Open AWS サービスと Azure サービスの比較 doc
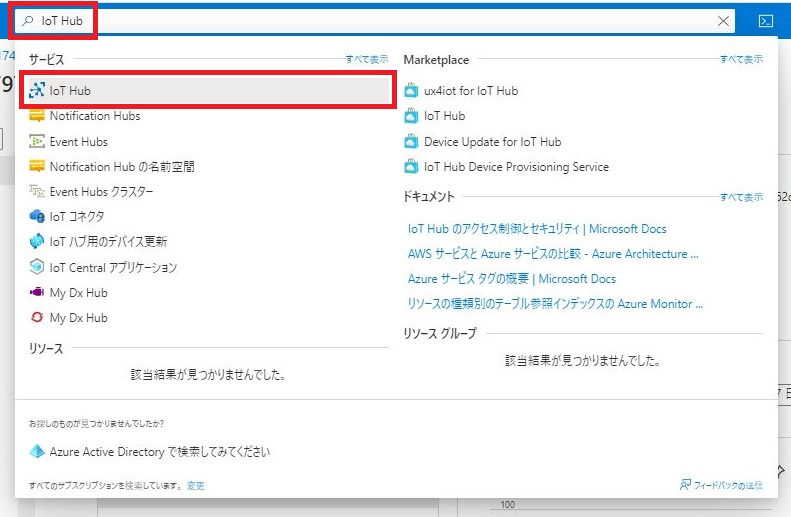The height and width of the screenshot is (517, 791). coord(553,254)
